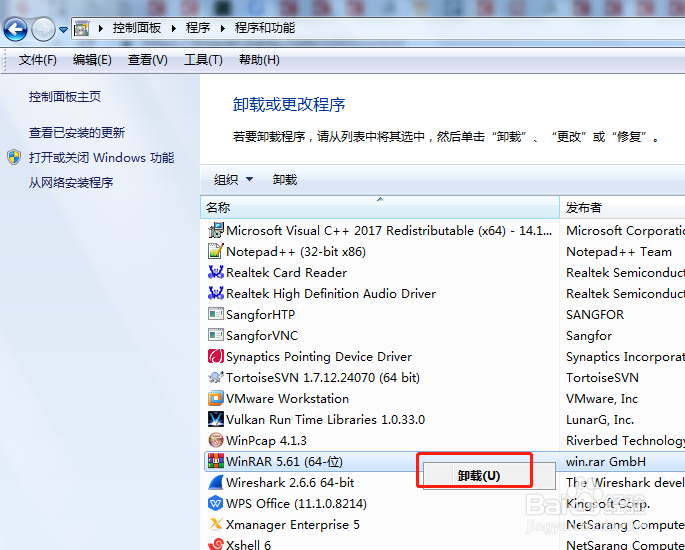Viewport: 685px width, 550px height.
Task: Select Synaptics Pointing Device Driver entry
Action: (x=319, y=356)
